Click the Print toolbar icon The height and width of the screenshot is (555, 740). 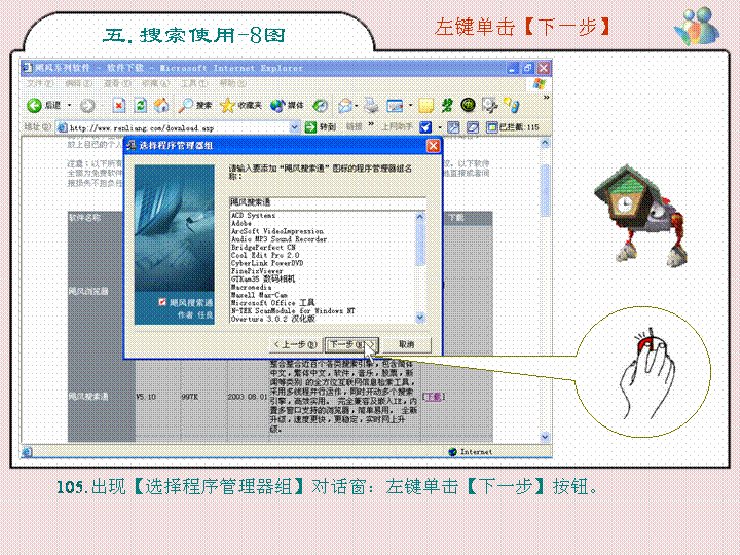point(371,105)
